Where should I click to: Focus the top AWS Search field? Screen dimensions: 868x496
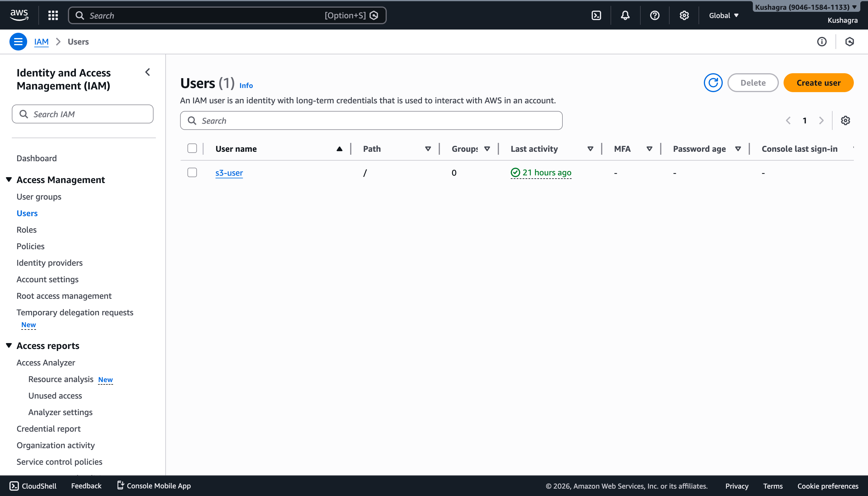pos(227,15)
